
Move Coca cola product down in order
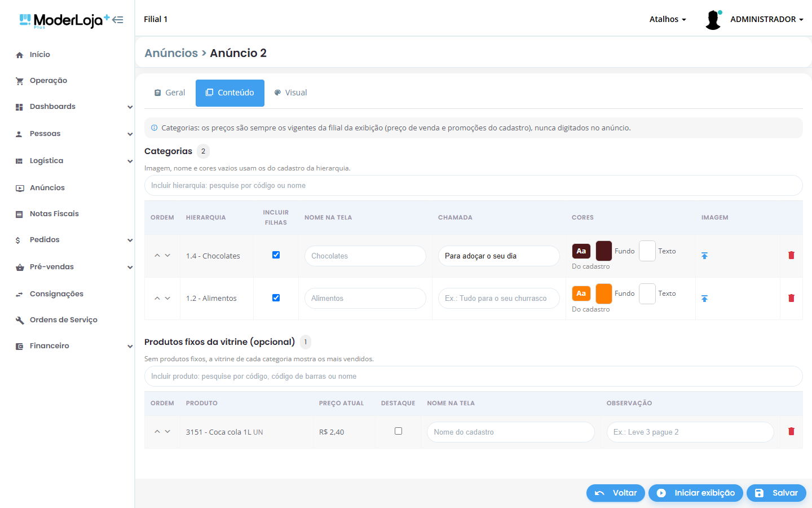pyautogui.click(x=167, y=432)
